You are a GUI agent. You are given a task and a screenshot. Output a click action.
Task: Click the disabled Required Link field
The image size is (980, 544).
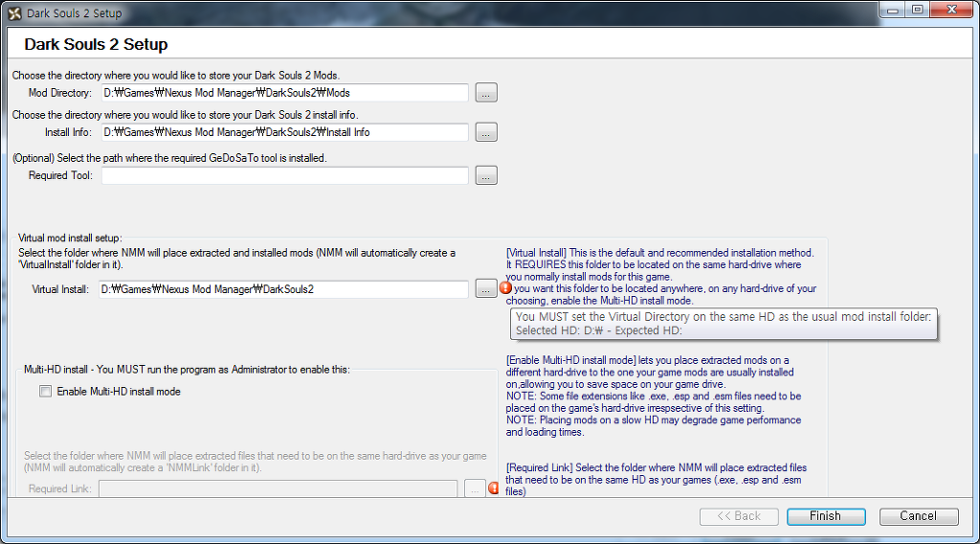278,489
